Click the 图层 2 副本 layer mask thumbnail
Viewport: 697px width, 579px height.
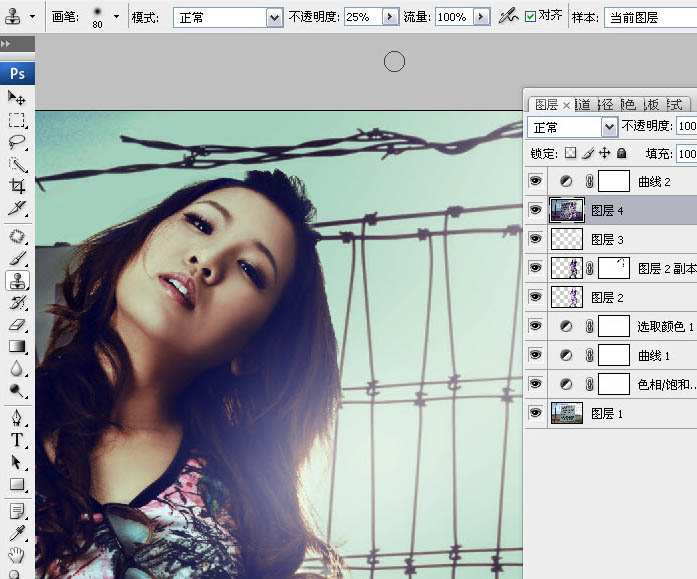click(x=613, y=268)
